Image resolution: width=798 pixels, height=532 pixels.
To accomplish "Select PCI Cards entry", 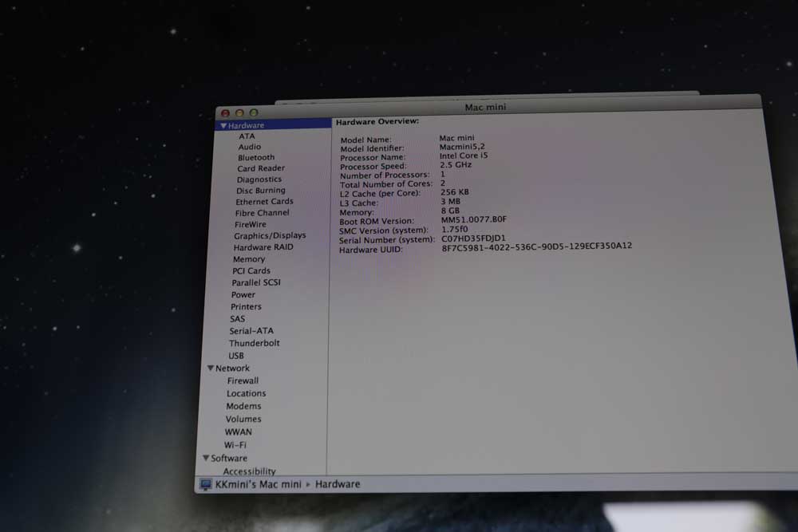I will click(x=251, y=271).
